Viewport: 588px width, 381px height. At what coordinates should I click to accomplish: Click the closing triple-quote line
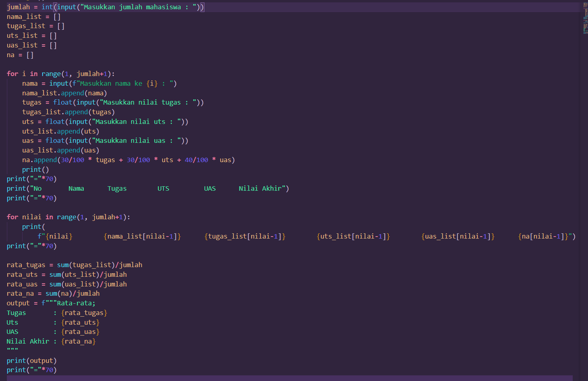(12, 350)
